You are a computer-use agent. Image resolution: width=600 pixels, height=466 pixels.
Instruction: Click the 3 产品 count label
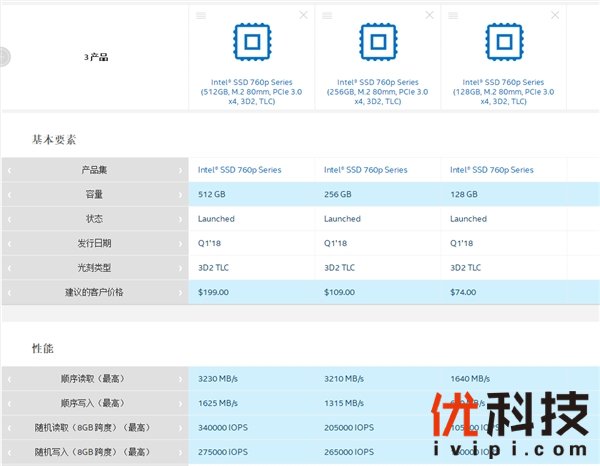[96, 57]
